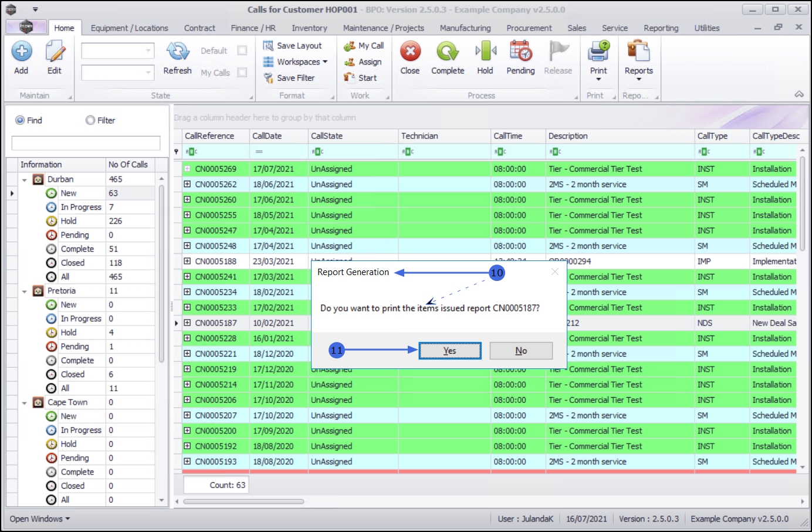Go to the Inventory tab

click(x=309, y=28)
